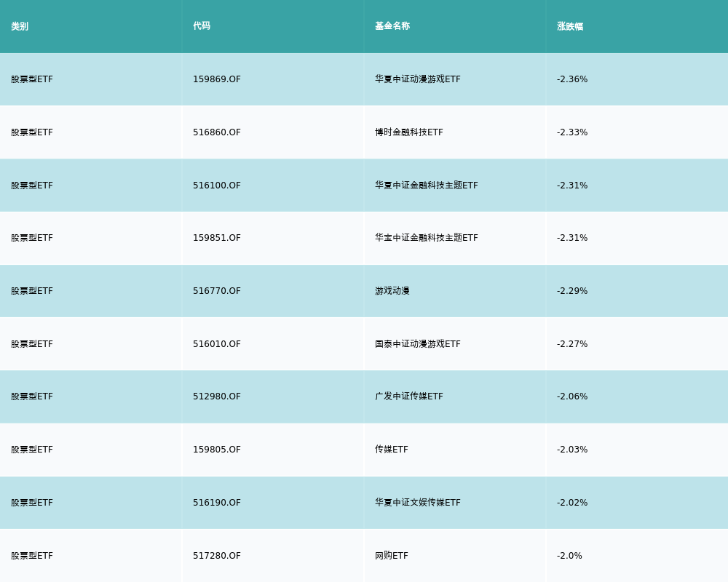This screenshot has width=728, height=582.
Task: Sort by the 涨跌幅 column header
Action: (570, 26)
